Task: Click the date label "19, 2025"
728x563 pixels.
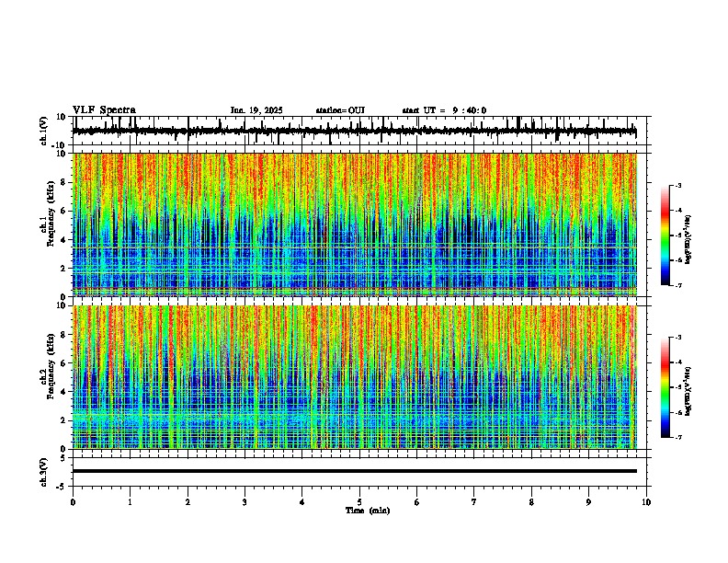Action: [264, 110]
